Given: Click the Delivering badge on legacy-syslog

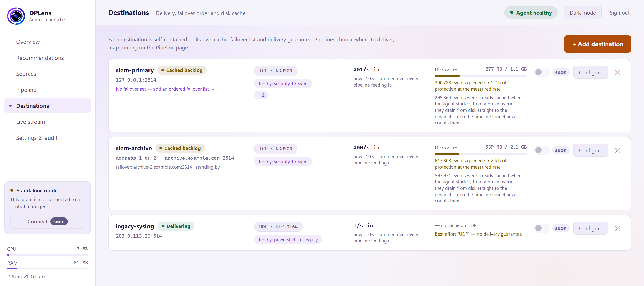Looking at the screenshot, I should (176, 226).
